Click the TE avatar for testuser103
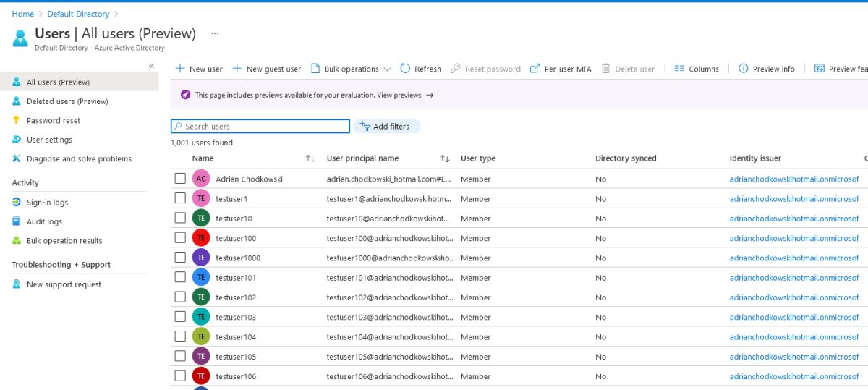Screen dimensions: 868x390 (x=201, y=317)
